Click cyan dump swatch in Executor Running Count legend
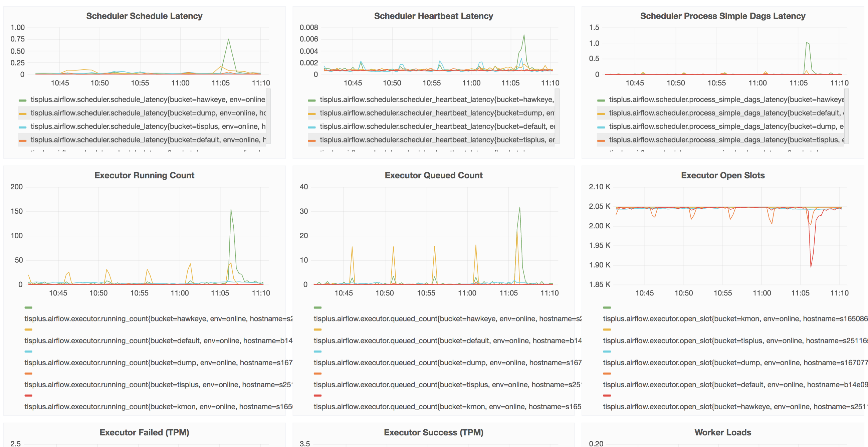This screenshot has width=868, height=447. tap(28, 351)
